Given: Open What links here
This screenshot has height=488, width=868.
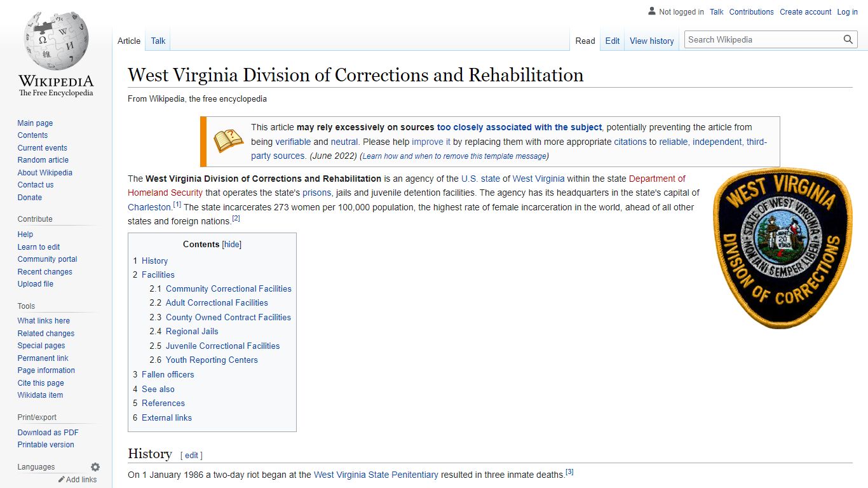Looking at the screenshot, I should [x=44, y=321].
